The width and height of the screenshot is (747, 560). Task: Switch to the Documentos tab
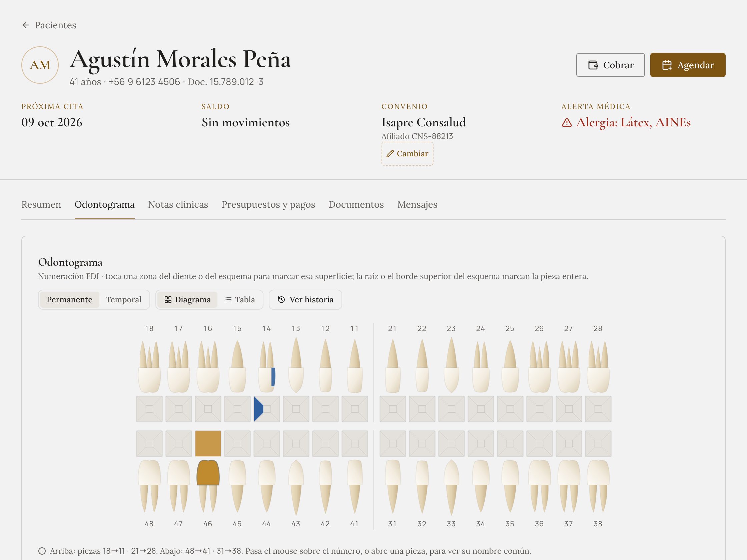pos(356,204)
